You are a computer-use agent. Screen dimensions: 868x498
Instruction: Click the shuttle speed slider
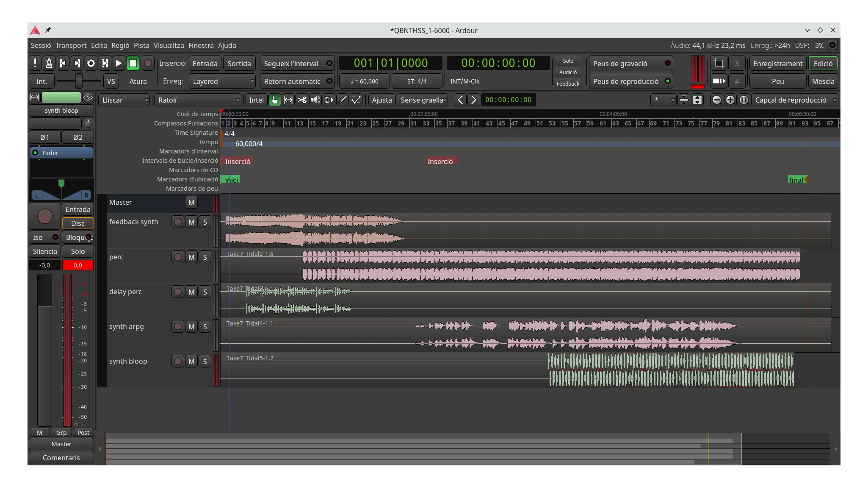(79, 81)
